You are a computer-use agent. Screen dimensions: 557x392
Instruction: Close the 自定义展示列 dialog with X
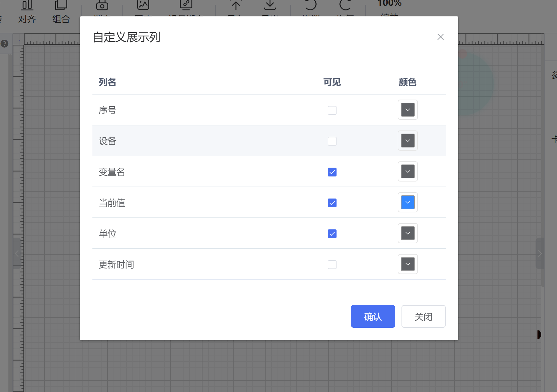coord(440,37)
